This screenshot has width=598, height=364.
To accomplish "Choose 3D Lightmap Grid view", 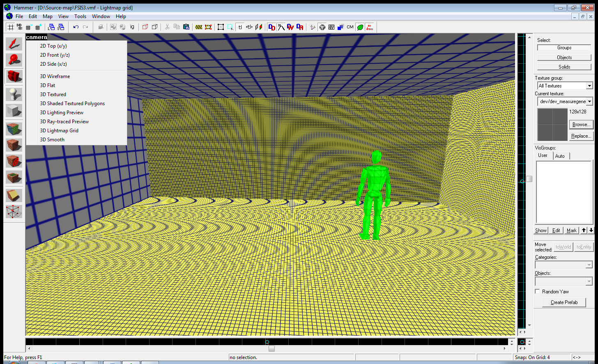I will tap(59, 131).
